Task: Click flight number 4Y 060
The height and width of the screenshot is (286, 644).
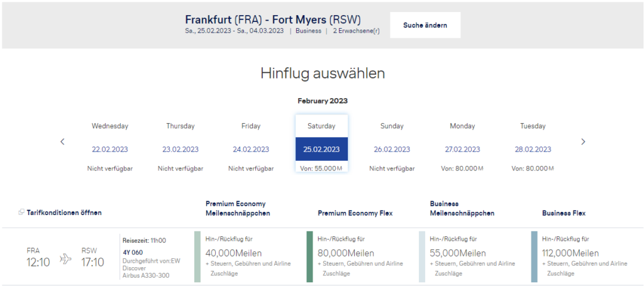Action: pos(133,252)
